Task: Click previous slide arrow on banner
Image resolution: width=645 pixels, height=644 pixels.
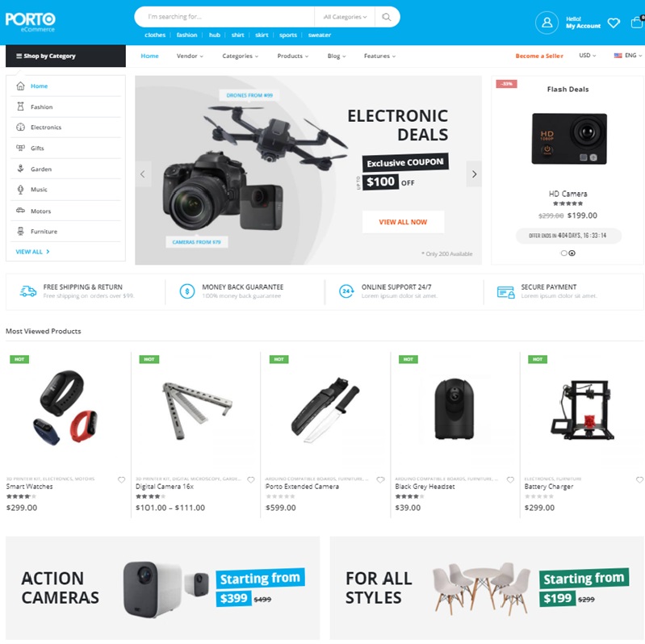Action: tap(143, 174)
